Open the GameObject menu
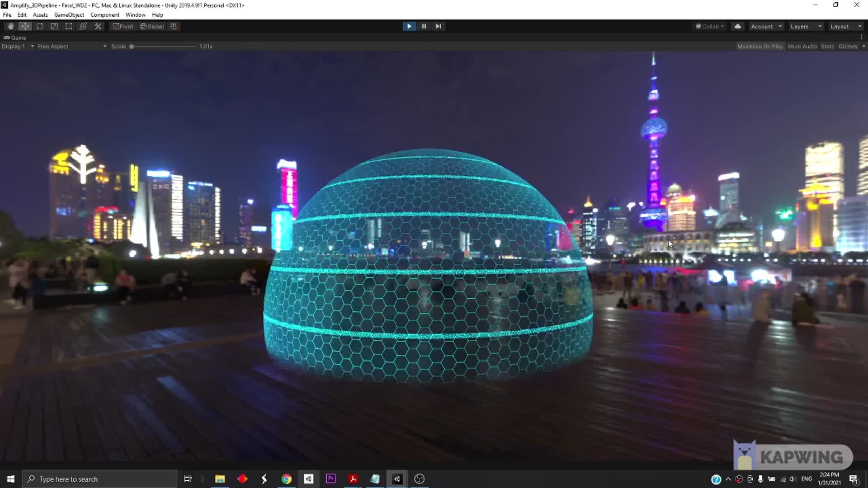Viewport: 868px width, 488px height. [x=69, y=14]
